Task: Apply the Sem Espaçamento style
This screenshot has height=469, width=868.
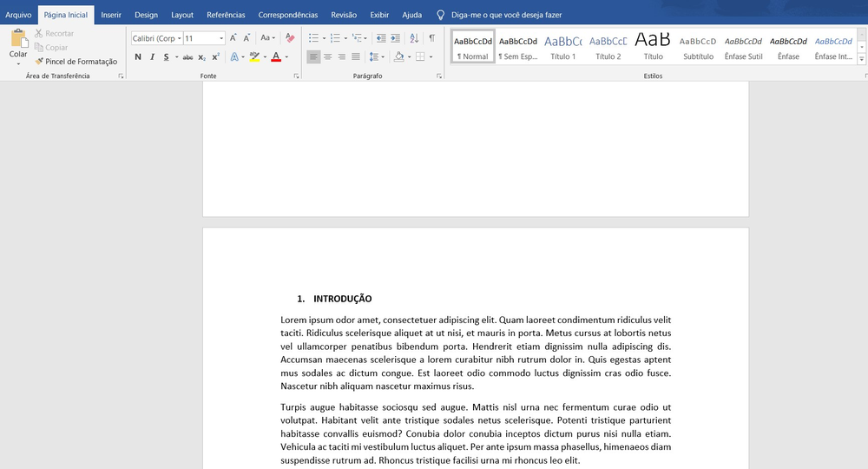Action: [518, 47]
